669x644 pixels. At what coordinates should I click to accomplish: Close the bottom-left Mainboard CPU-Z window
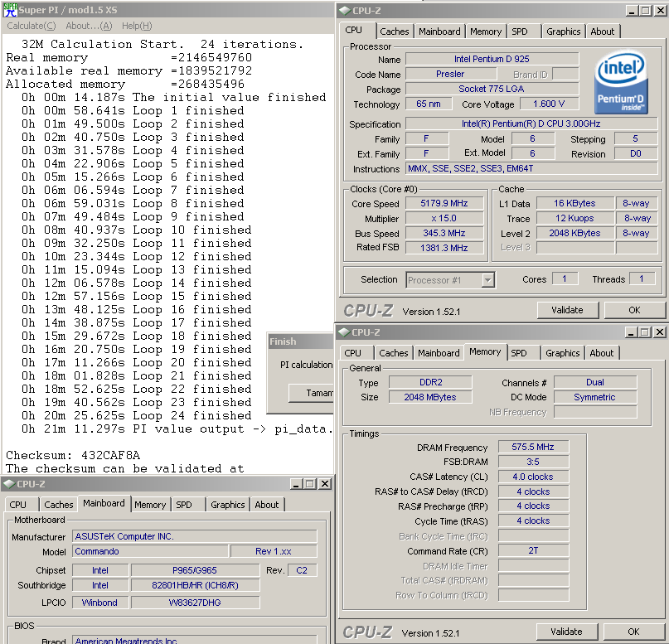coord(325,484)
